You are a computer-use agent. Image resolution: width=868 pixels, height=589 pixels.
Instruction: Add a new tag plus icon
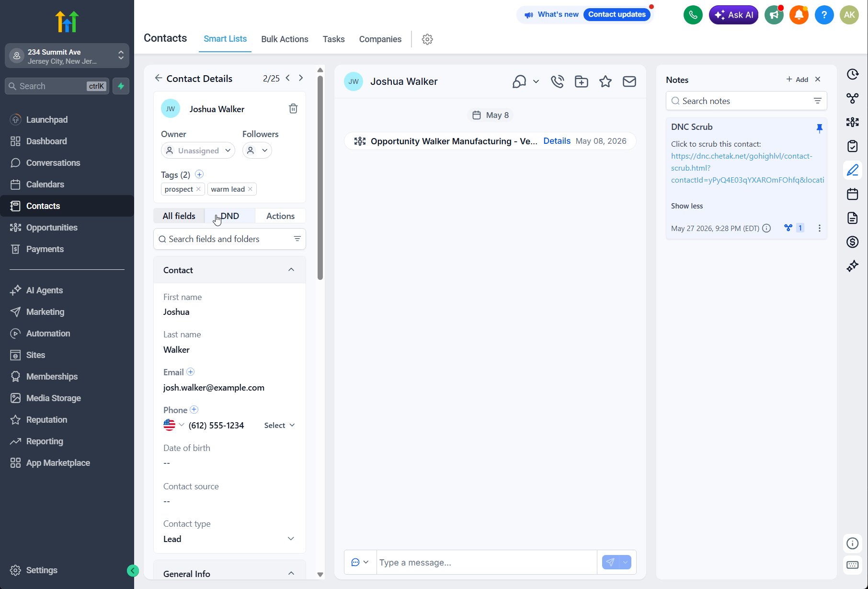199,174
